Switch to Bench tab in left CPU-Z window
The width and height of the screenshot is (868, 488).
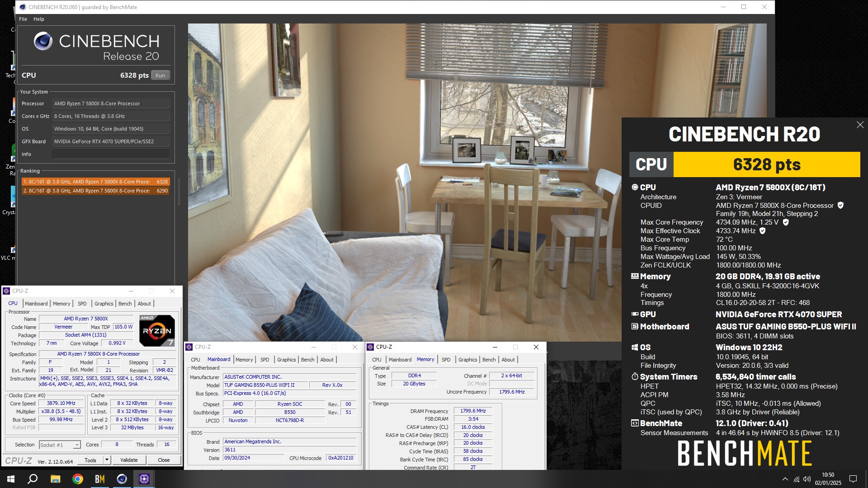click(125, 304)
